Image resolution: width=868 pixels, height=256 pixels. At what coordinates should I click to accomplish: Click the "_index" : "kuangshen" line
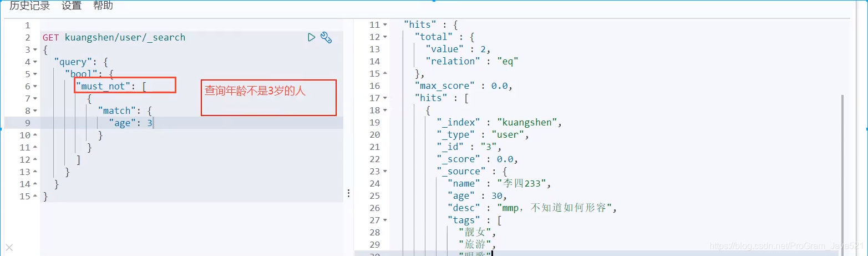pos(500,122)
